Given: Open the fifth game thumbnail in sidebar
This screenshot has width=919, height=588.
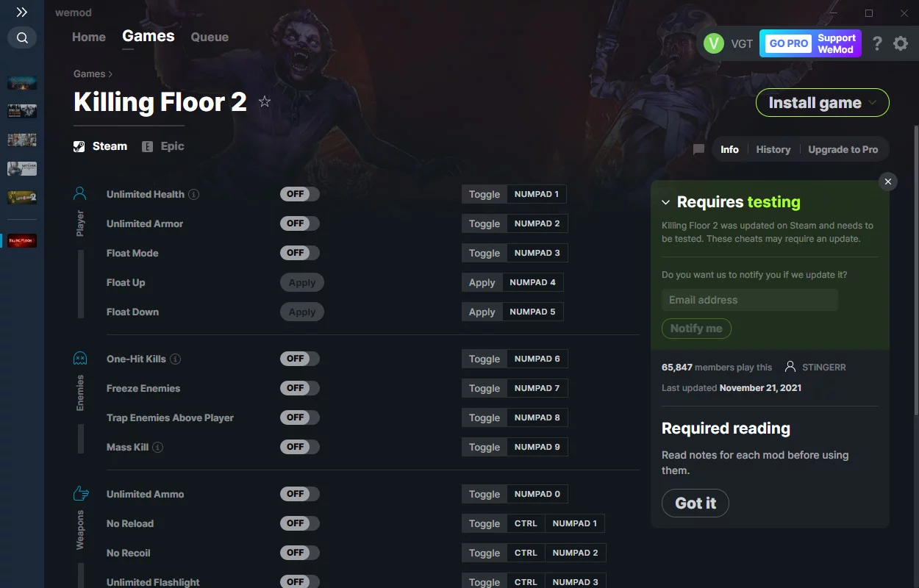Looking at the screenshot, I should (x=22, y=197).
